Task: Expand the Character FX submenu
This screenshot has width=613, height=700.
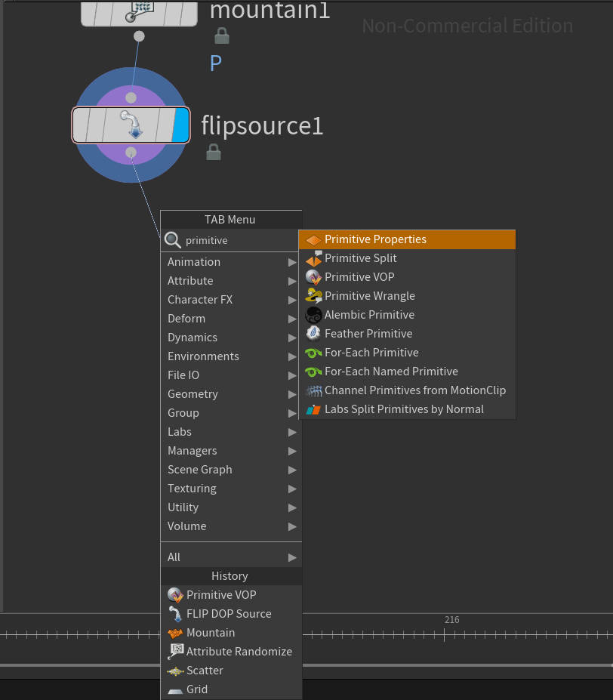Action: (231, 300)
